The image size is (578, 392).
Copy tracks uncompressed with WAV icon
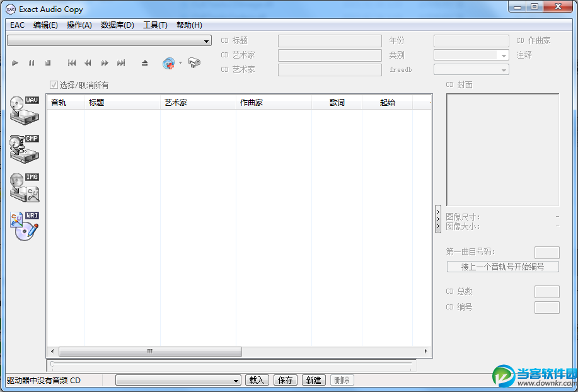click(25, 110)
